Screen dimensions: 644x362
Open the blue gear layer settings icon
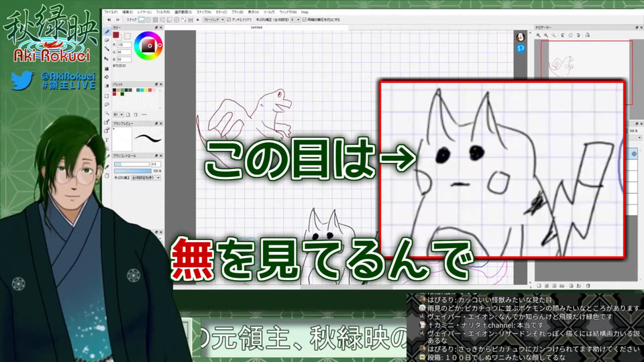(x=634, y=154)
